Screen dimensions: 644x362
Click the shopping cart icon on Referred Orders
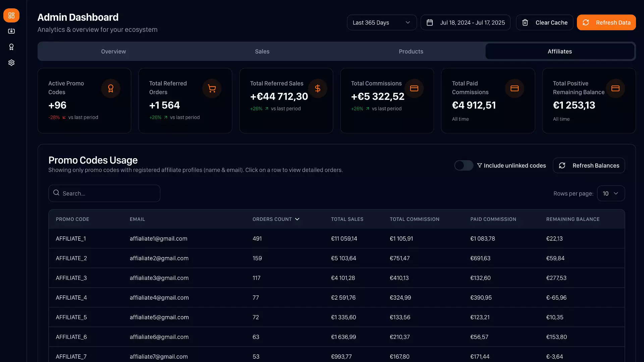point(212,88)
